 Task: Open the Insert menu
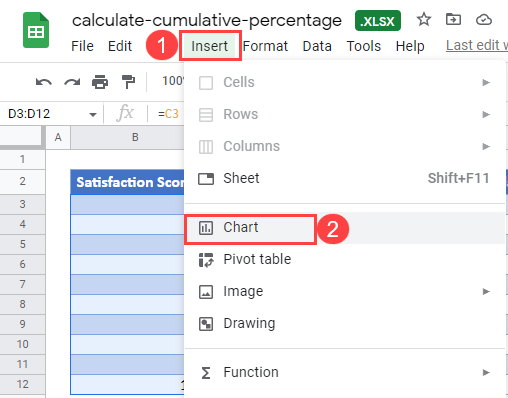point(210,46)
